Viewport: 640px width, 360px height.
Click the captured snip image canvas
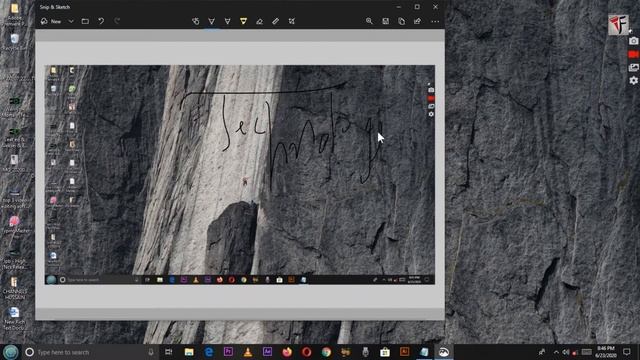point(240,175)
